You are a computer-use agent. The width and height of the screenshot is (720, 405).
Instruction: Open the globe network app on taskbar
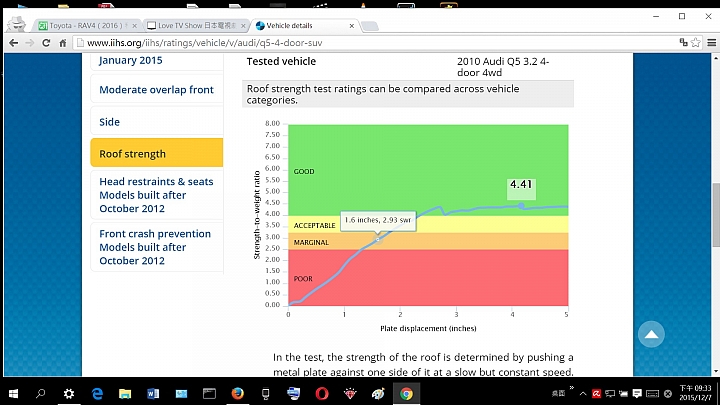click(294, 394)
